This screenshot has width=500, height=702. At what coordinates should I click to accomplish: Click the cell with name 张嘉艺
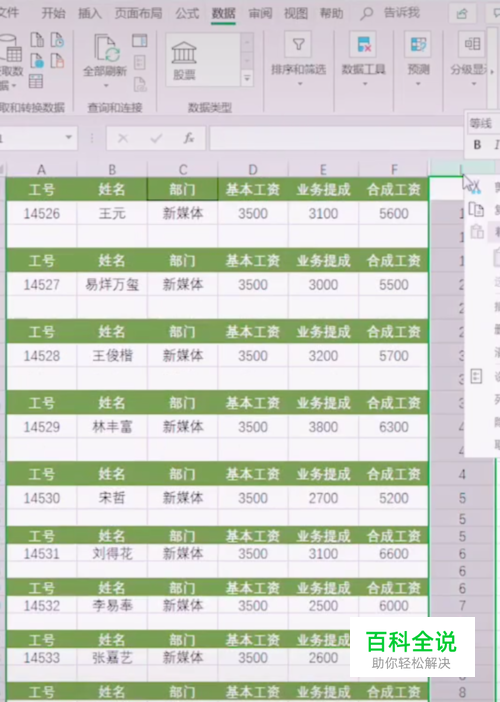point(112,658)
